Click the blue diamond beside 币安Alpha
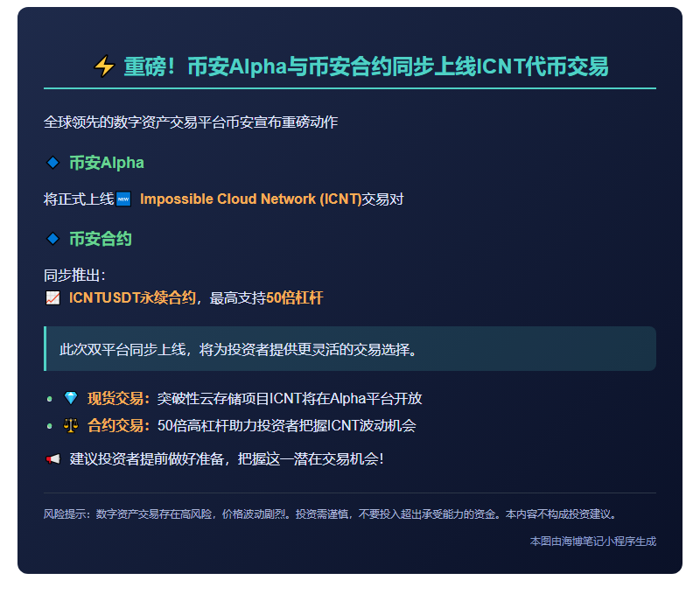Screen dimensions: 700x601 pos(52,163)
